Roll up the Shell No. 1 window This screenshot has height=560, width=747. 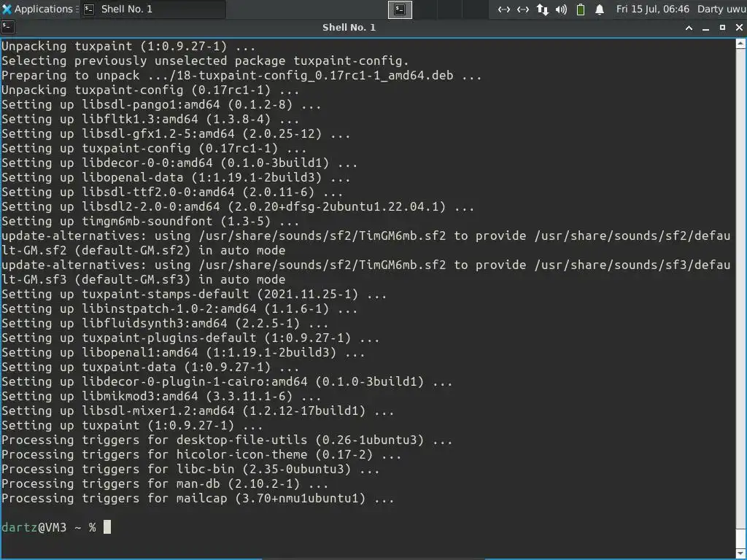tap(689, 28)
